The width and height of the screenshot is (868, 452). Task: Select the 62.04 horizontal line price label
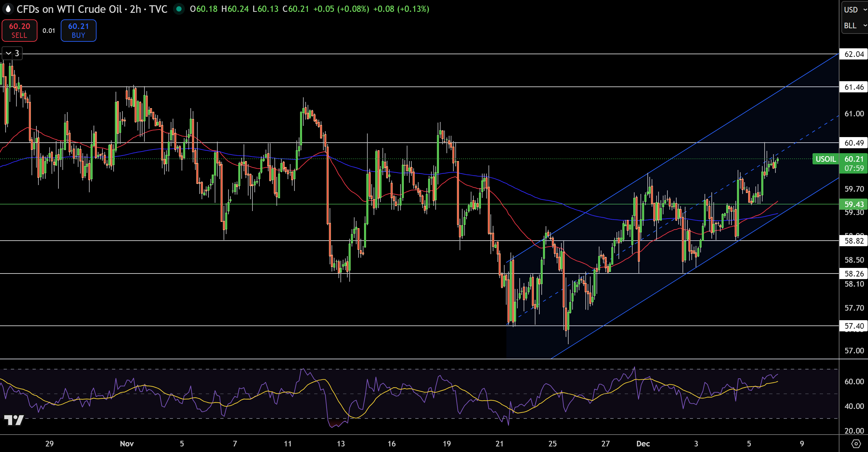coord(854,54)
